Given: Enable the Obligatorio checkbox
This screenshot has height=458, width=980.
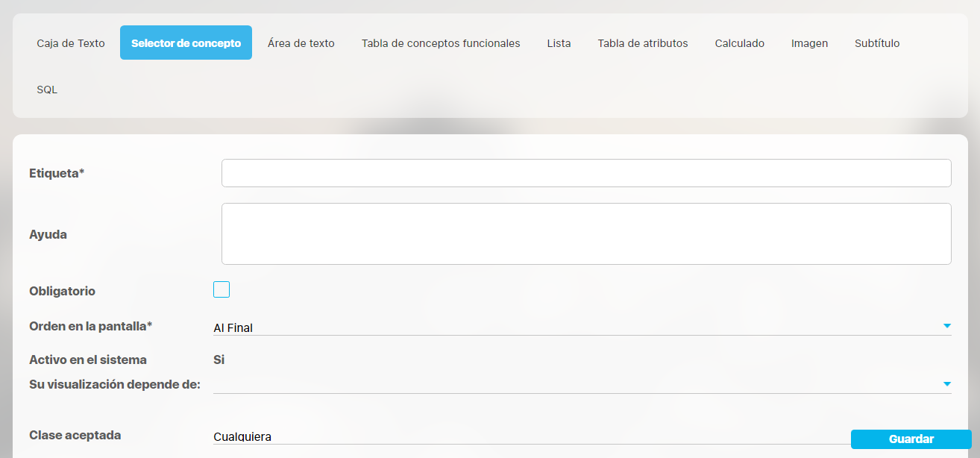Looking at the screenshot, I should point(222,289).
